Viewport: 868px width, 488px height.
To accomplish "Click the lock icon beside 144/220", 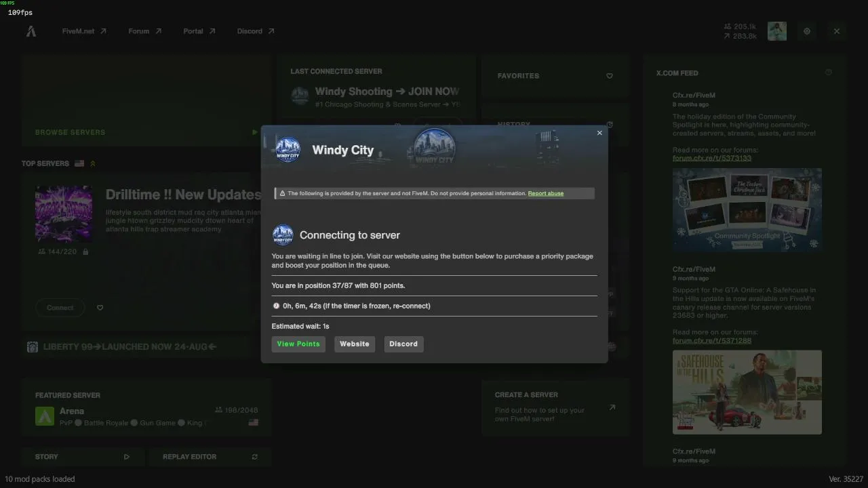I will [85, 251].
